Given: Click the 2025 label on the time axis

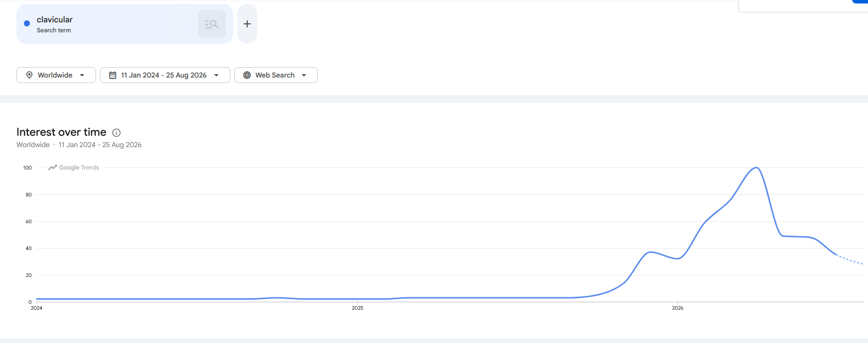Looking at the screenshot, I should pos(358,308).
